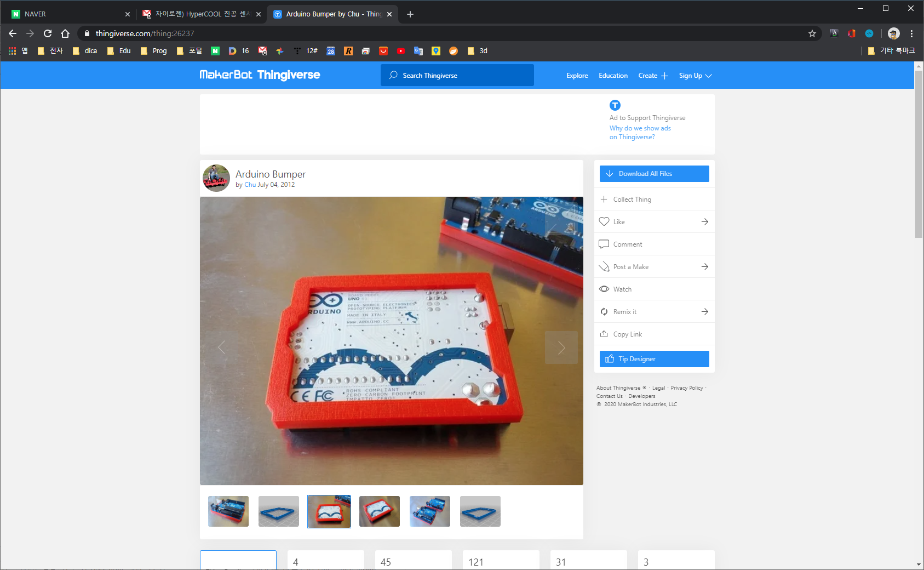Open the Prog bookmark folder
The image size is (924, 570).
pos(153,51)
